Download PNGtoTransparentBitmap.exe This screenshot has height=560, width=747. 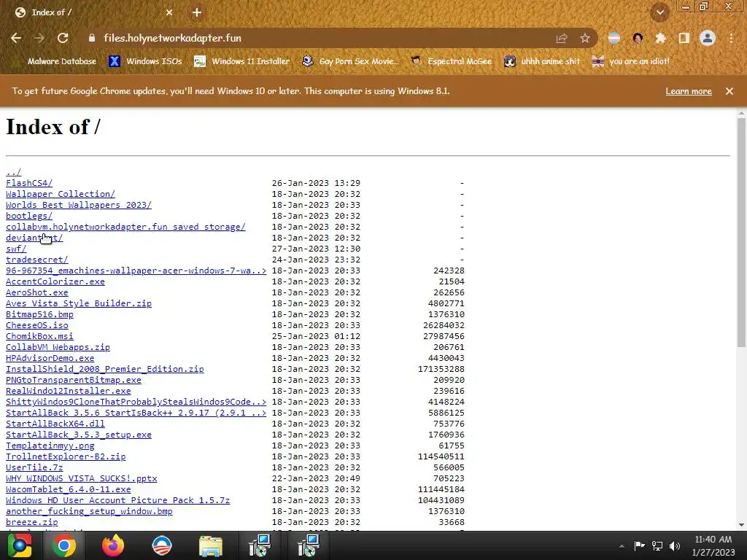pos(74,380)
